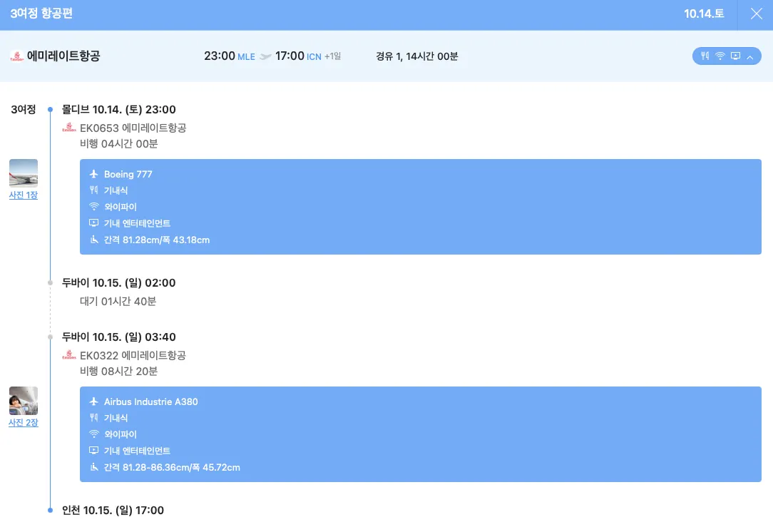Screen dimensions: 773x532
Task: Click the 경유 1, 14시간 00분 summary text
Action: click(x=417, y=57)
